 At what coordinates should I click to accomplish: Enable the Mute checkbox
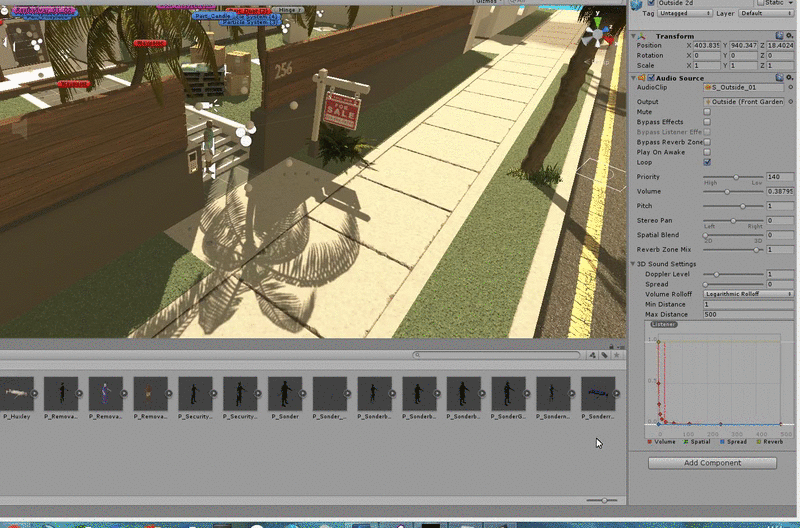click(707, 112)
